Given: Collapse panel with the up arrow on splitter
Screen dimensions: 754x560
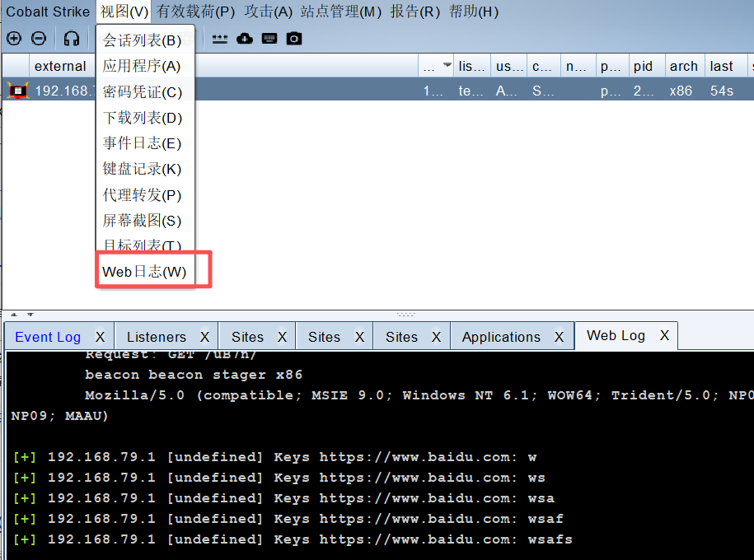Looking at the screenshot, I should click(x=14, y=315).
